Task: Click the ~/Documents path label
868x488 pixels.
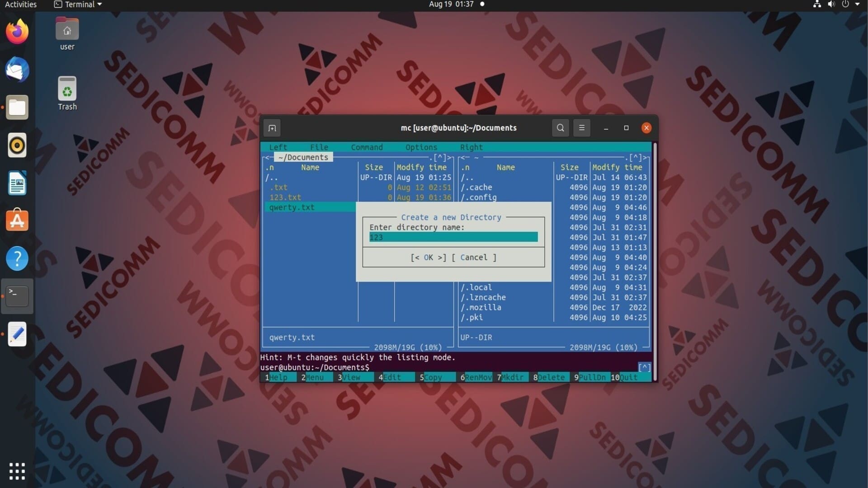Action: coord(303,157)
